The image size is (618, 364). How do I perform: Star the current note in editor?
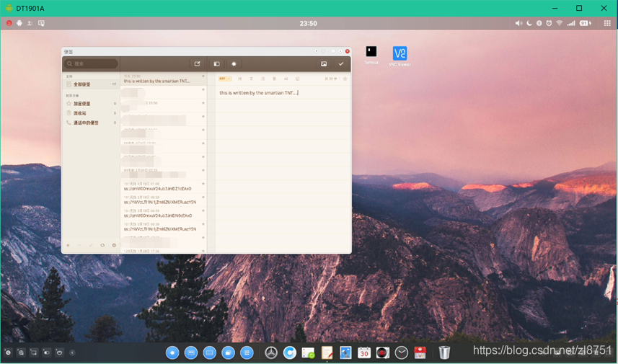(x=345, y=79)
